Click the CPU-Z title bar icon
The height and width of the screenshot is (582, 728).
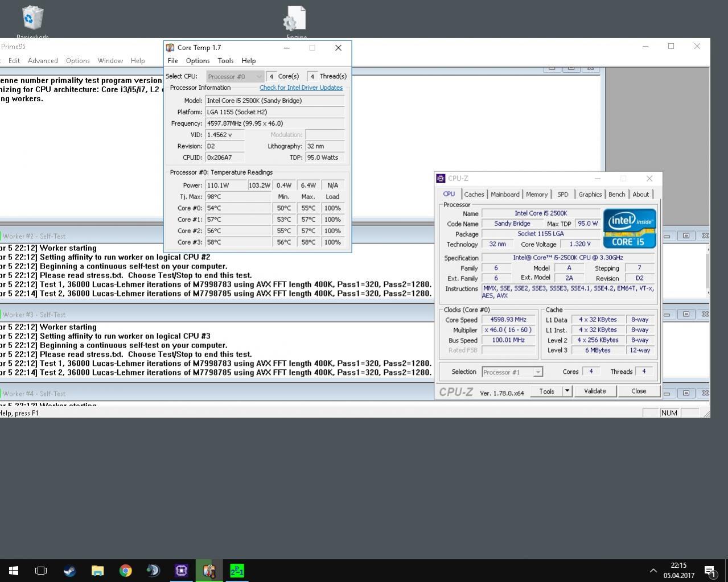coord(441,179)
